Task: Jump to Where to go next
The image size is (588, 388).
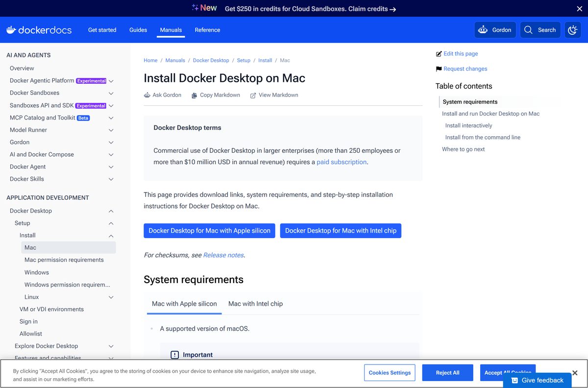Action: coord(463,149)
